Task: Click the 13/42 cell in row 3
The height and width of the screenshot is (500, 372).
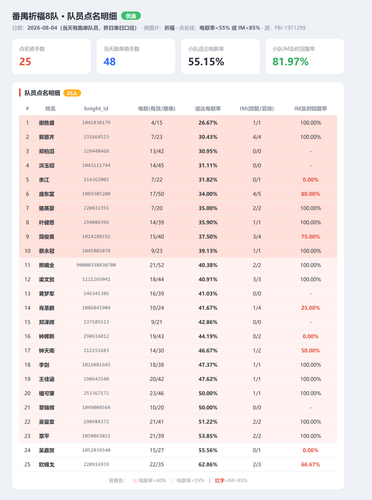Action: click(157, 151)
